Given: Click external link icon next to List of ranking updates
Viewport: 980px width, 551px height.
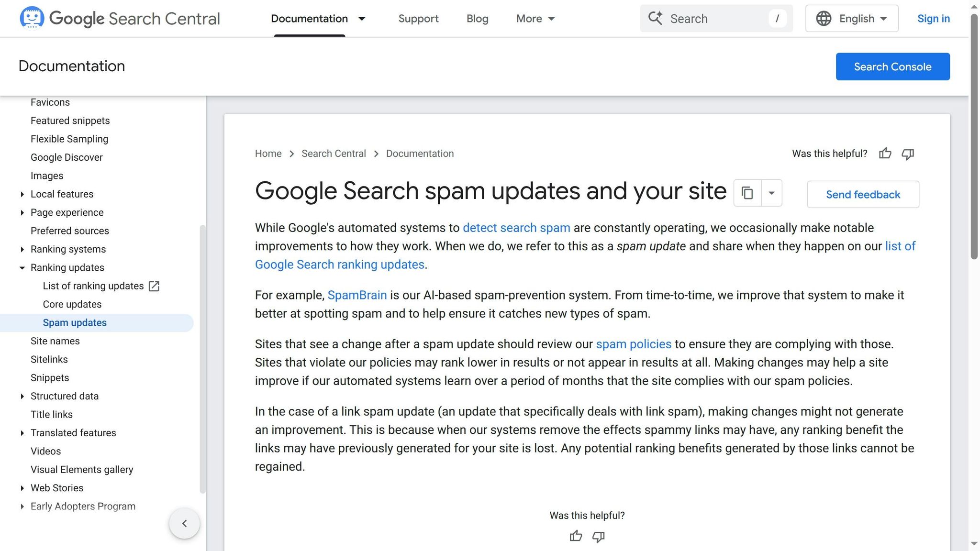Looking at the screenshot, I should (154, 286).
